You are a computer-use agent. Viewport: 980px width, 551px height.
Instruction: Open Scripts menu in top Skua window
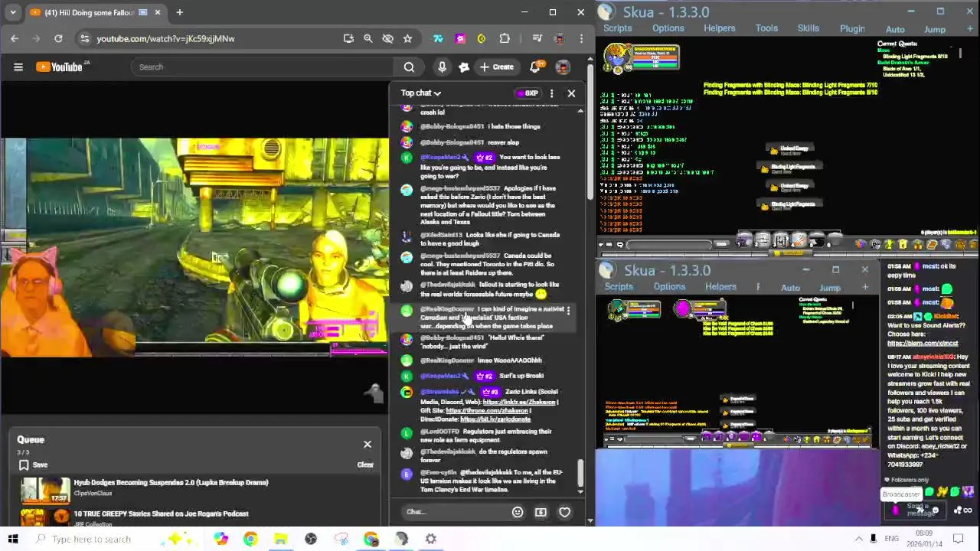pyautogui.click(x=617, y=28)
